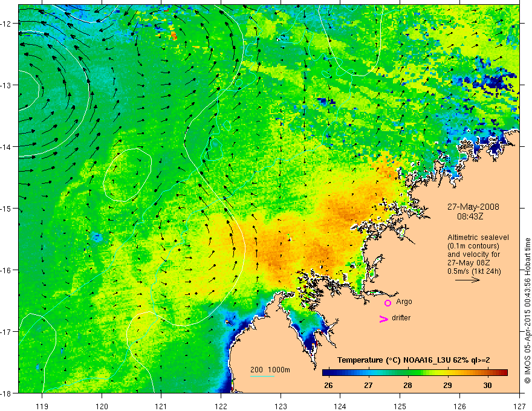Click the 27-May-2008 date label
Image resolution: width=532 pixels, height=411 pixels.
point(473,207)
